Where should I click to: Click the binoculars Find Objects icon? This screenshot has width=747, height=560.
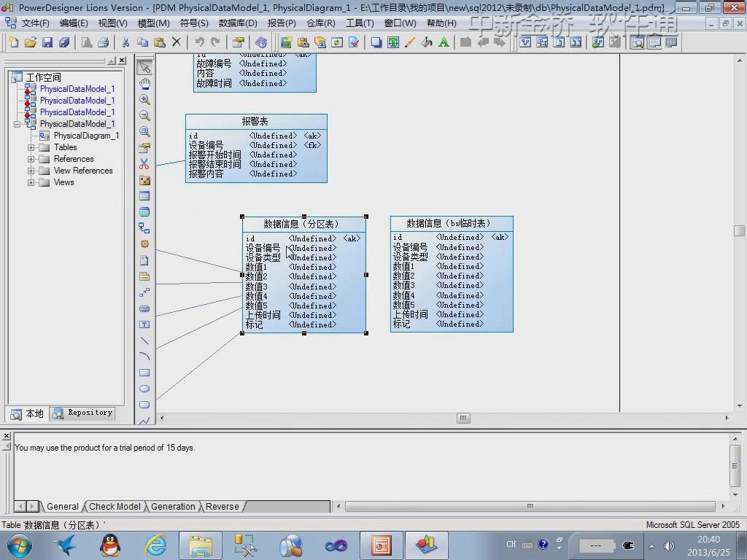tap(320, 42)
